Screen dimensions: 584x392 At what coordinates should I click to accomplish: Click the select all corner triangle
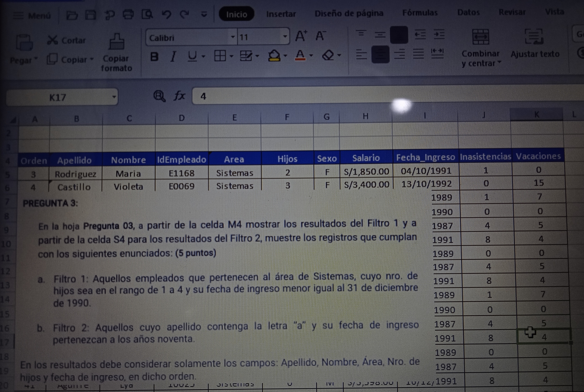[12, 120]
